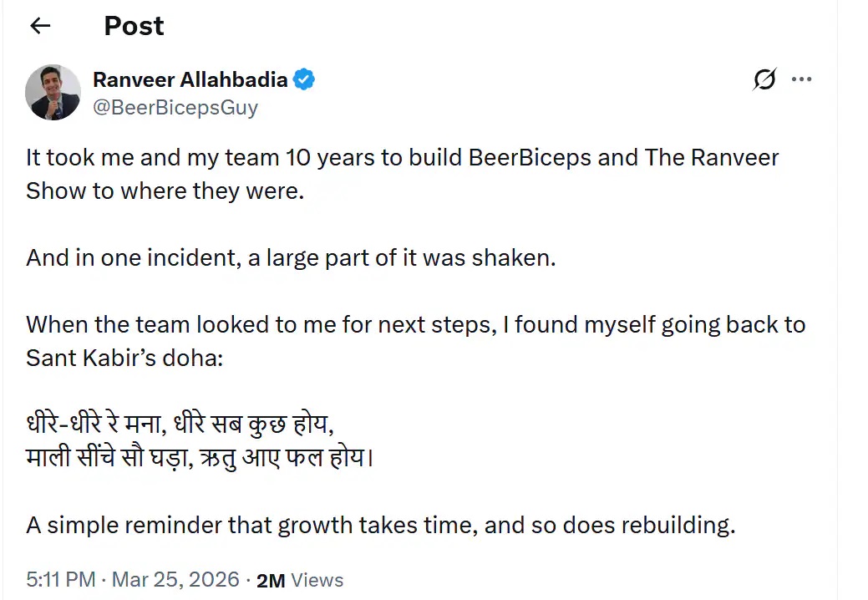This screenshot has height=600, width=868.
Task: Click Ranveer Allahbadia's verified blue checkmark
Action: (303, 79)
